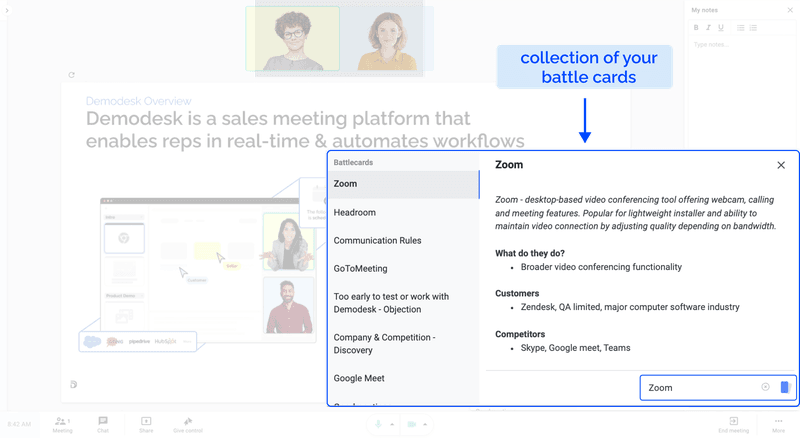Click the Italic formatting icon in My notes

(708, 28)
